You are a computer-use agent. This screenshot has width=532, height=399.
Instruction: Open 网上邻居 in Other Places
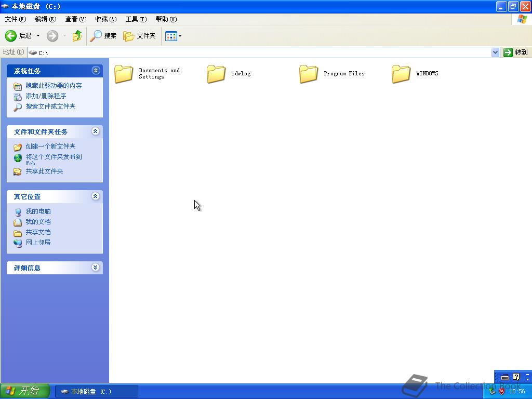38,243
